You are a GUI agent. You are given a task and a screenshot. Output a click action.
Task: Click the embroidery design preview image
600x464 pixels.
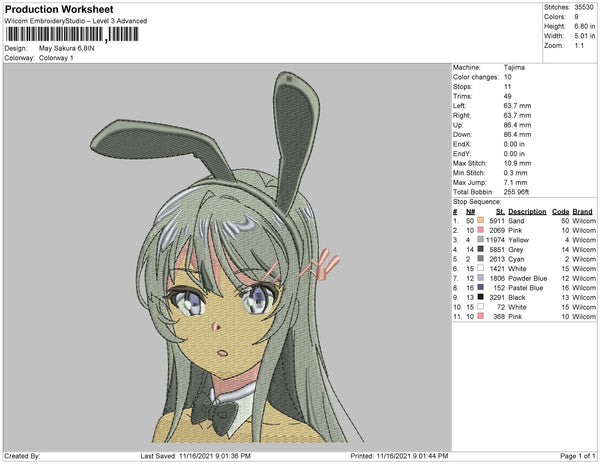click(x=227, y=257)
